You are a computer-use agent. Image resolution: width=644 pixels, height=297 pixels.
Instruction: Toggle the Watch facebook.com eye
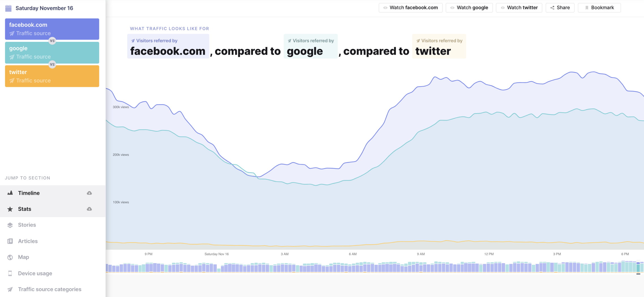(410, 8)
